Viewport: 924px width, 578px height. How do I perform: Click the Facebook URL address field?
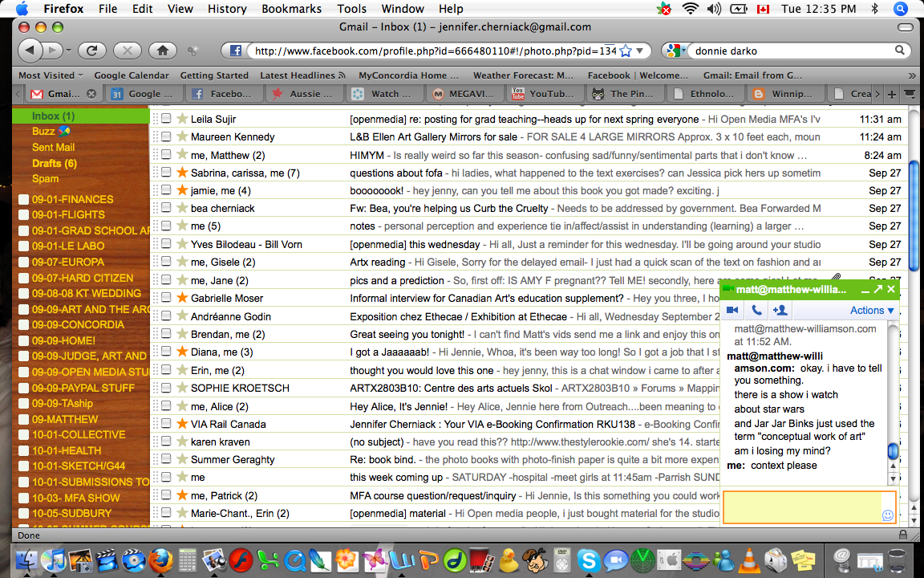pyautogui.click(x=435, y=51)
